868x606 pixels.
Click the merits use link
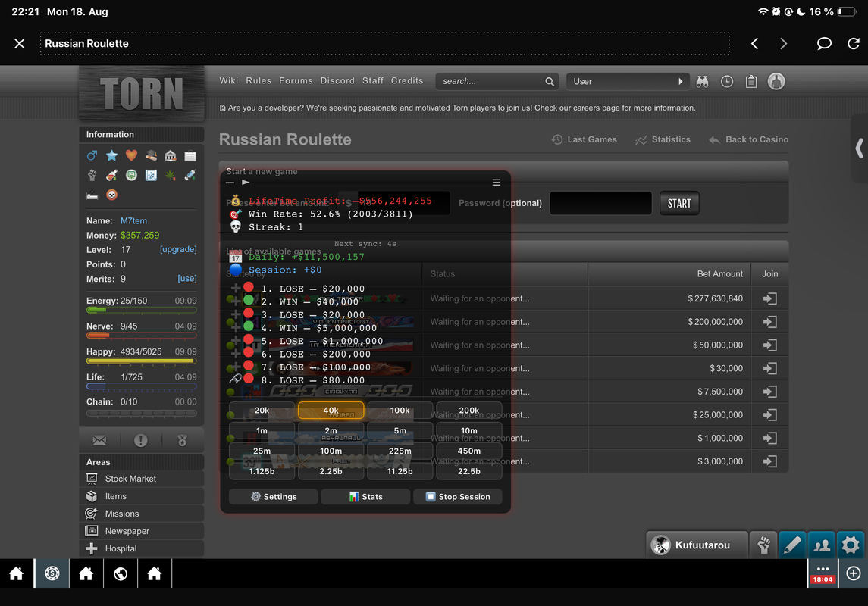187,279
